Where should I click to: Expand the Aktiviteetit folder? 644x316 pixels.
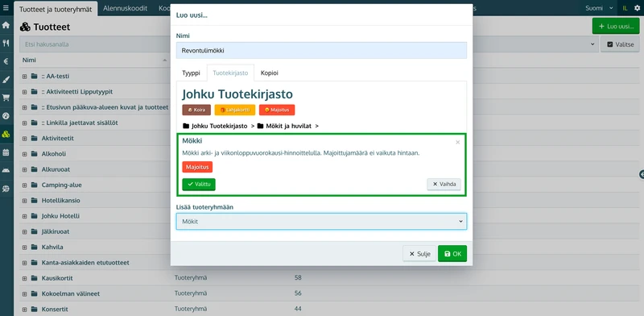[x=24, y=139]
